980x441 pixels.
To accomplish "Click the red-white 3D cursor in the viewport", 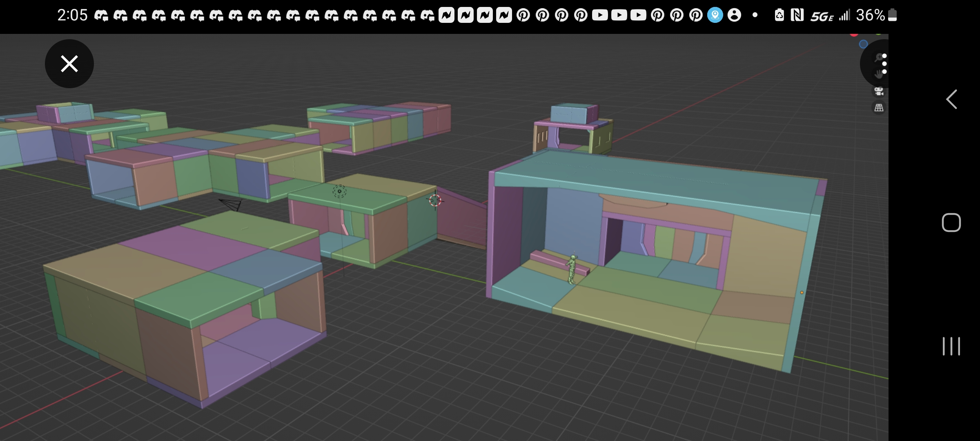I will point(435,200).
